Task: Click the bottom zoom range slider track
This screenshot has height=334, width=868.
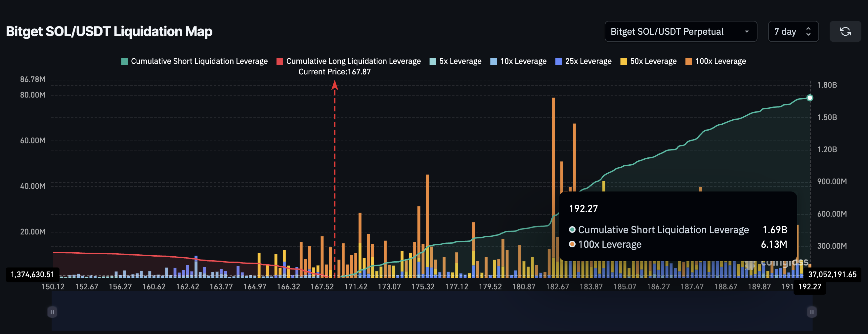Action: (431, 312)
